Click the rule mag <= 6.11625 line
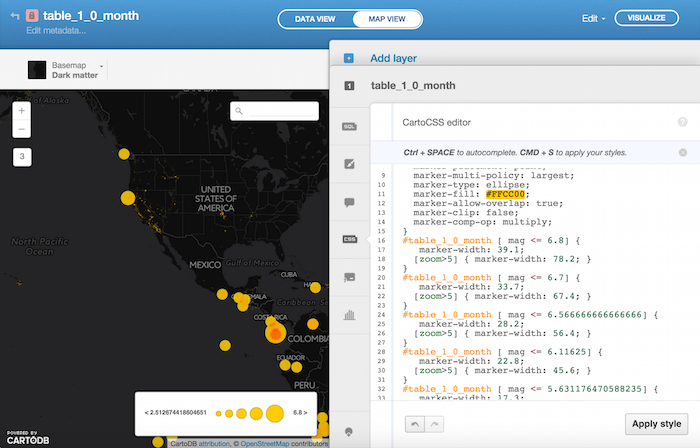Viewport: 700px width, 448px height. tap(502, 352)
